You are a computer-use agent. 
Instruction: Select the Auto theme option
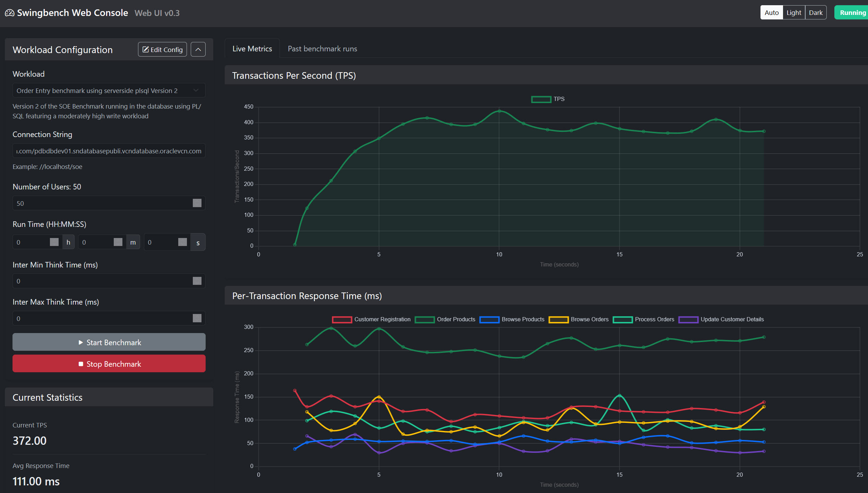point(771,12)
